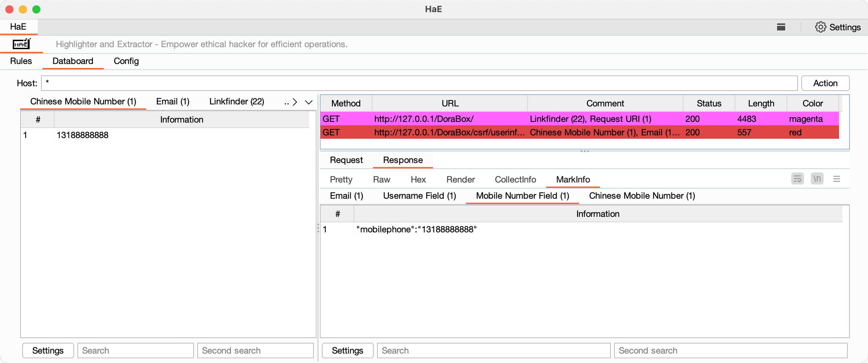
Task: Click the HaE logo icon
Action: (x=22, y=44)
